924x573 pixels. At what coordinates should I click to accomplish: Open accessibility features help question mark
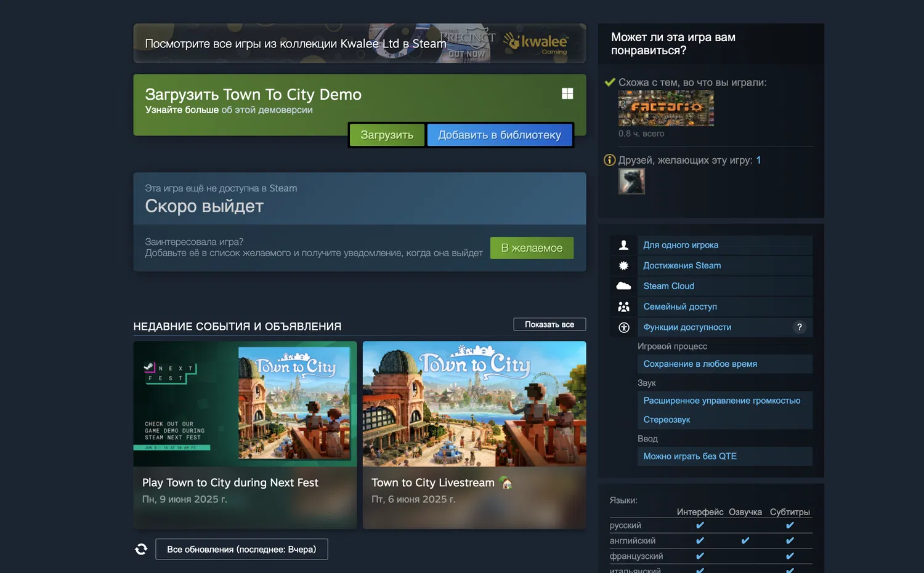(799, 327)
